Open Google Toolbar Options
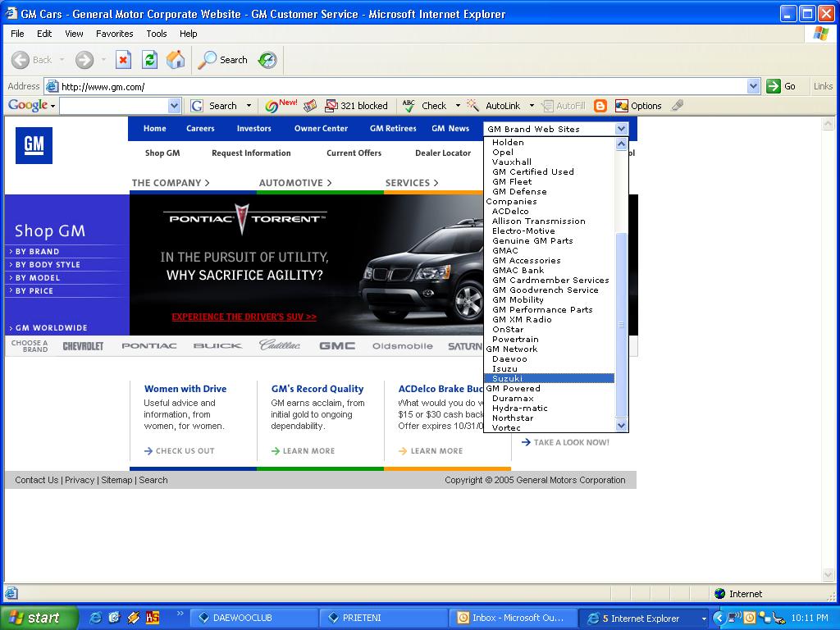This screenshot has width=840, height=630. tap(638, 106)
